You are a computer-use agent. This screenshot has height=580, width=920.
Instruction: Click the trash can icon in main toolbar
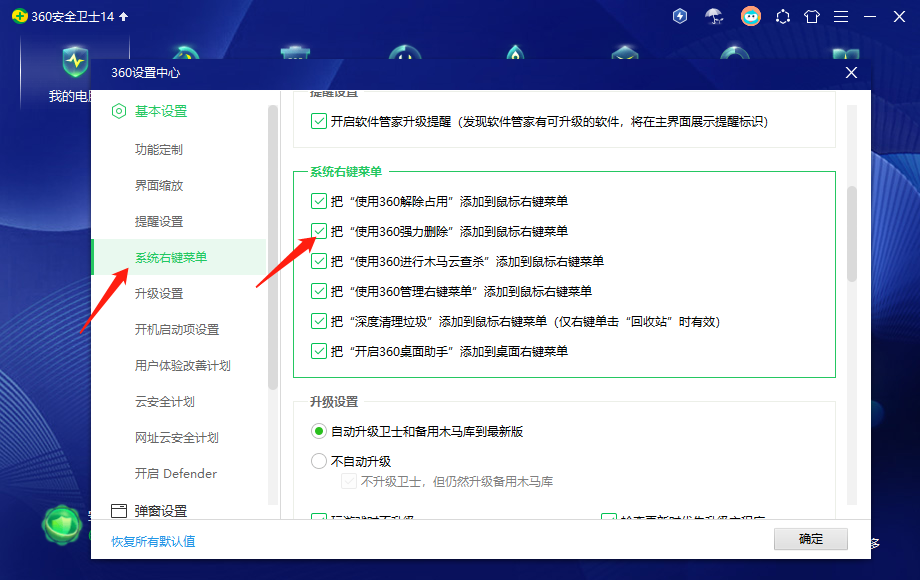pyautogui.click(x=295, y=53)
